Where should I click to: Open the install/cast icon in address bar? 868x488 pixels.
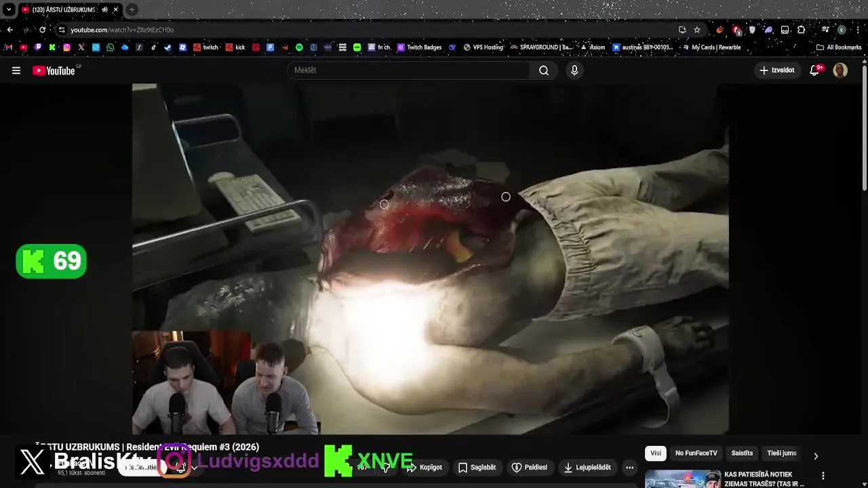pos(682,30)
